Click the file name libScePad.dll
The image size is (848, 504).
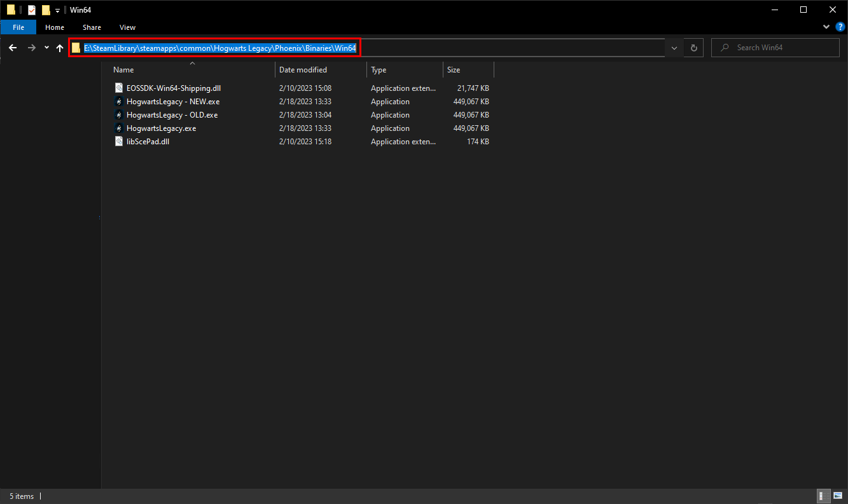[x=148, y=142]
